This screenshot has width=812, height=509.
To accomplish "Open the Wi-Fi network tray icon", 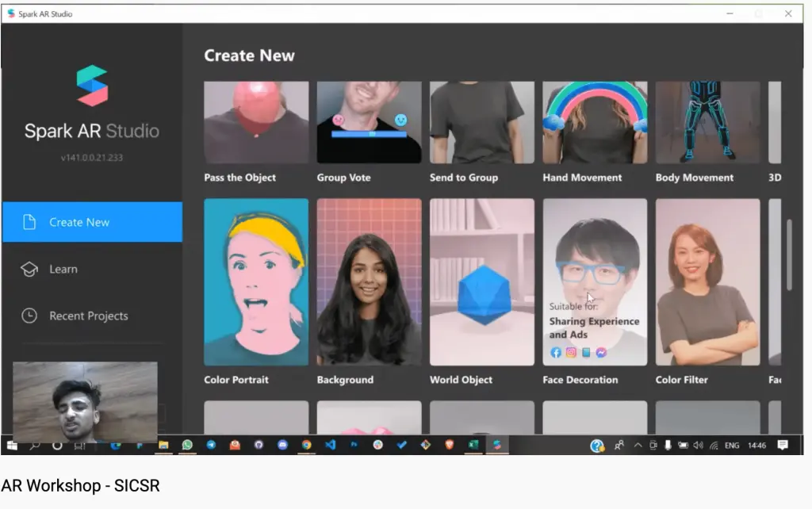I will coord(714,446).
